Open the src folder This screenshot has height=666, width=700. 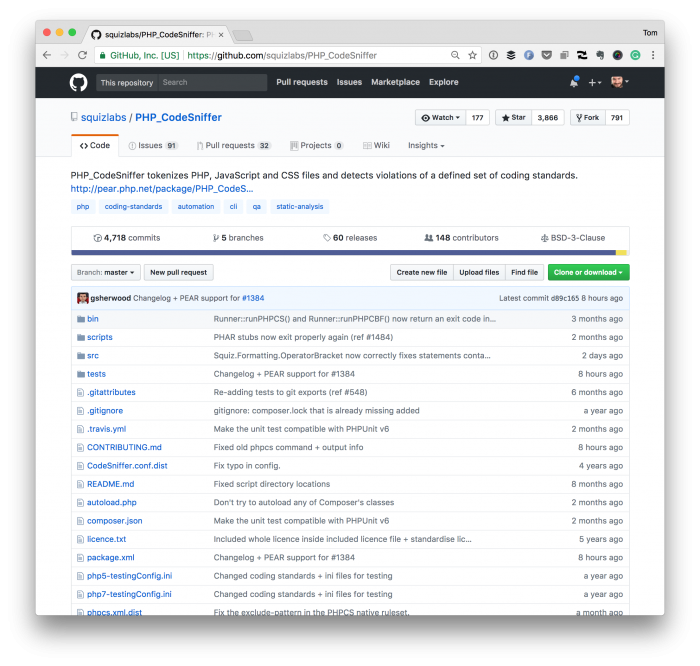[x=92, y=356]
